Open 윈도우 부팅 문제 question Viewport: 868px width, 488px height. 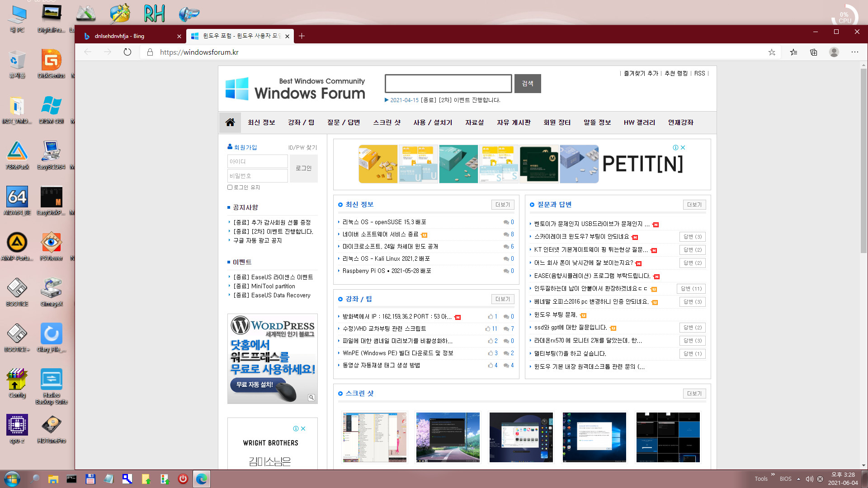point(555,315)
